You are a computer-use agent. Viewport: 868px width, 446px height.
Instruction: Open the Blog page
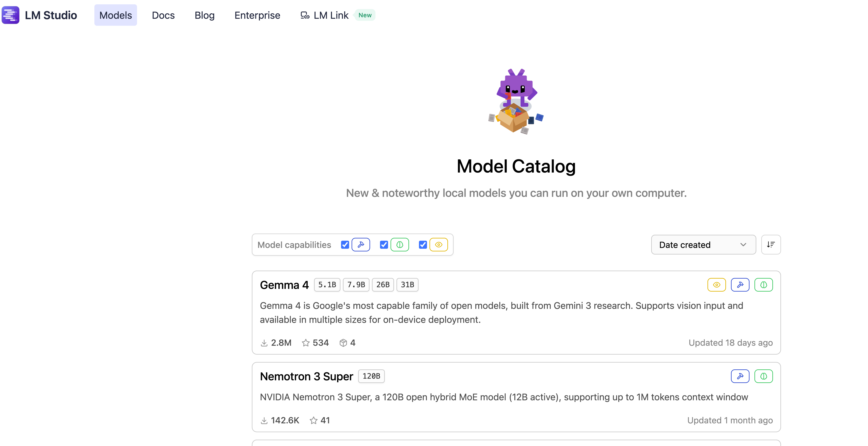tap(205, 15)
